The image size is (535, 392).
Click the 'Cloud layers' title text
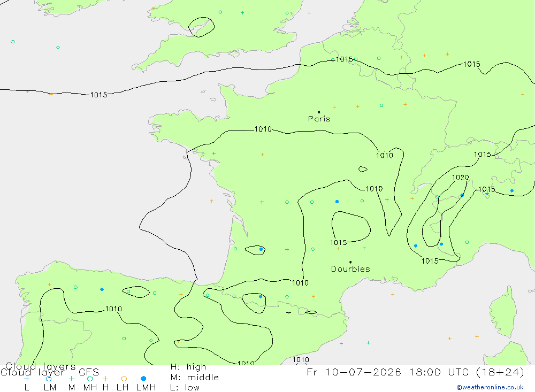click(40, 366)
